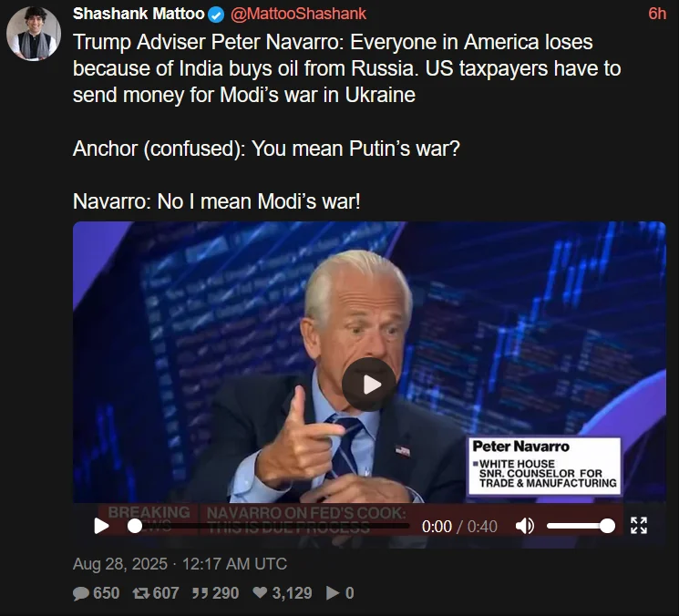
Task: Click the 0:00 / 0:40 time display
Action: [459, 527]
